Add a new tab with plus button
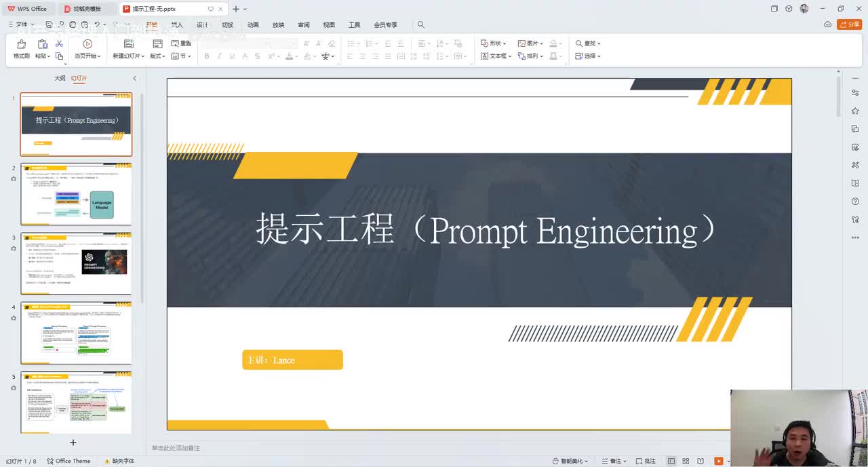 pos(236,9)
